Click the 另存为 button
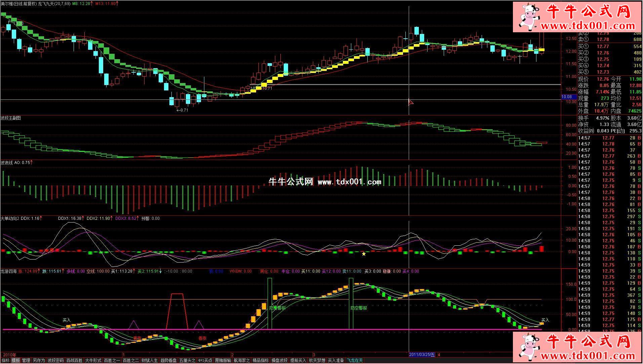Screen dimensions: 643x364 click(39, 360)
